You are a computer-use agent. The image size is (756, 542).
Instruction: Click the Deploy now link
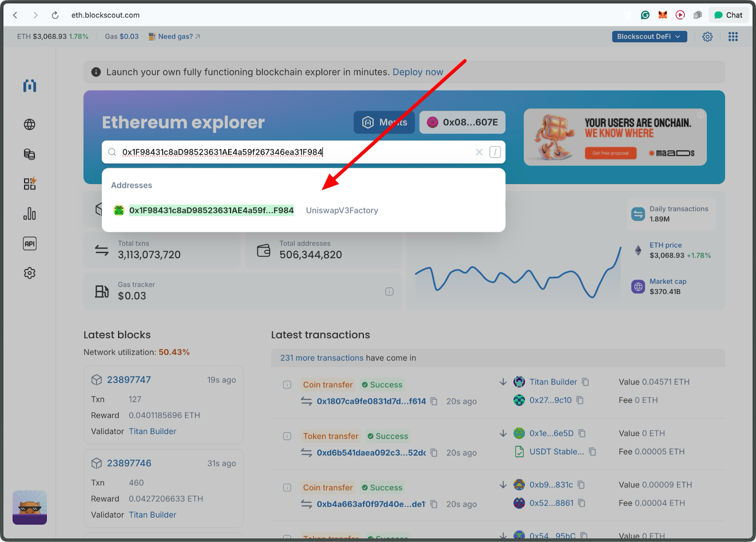[x=418, y=72]
